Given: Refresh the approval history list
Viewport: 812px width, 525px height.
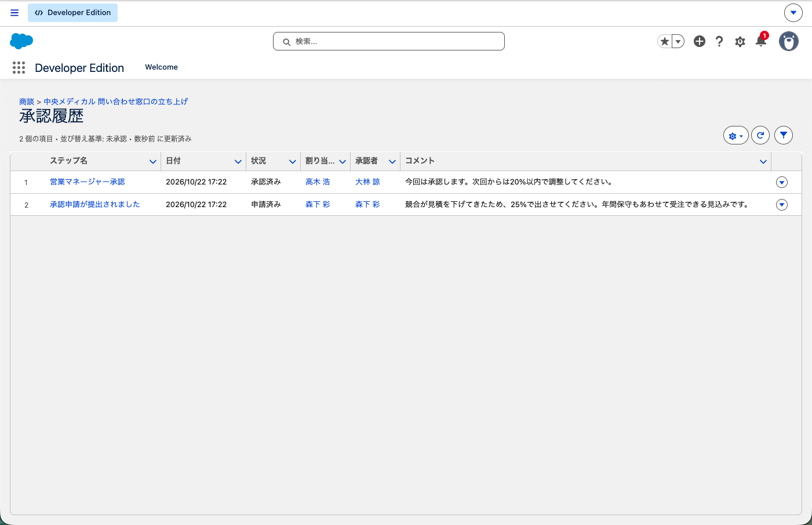Looking at the screenshot, I should point(760,135).
